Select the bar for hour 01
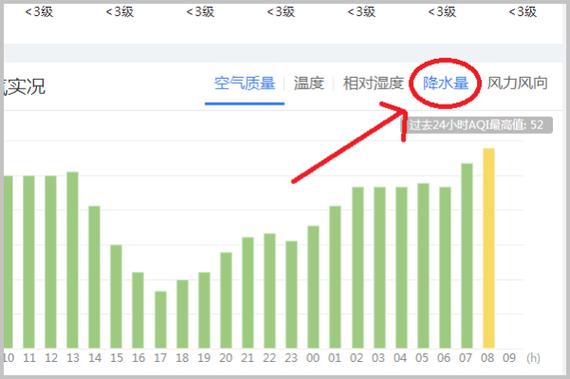The width and height of the screenshot is (570, 379). (x=335, y=277)
